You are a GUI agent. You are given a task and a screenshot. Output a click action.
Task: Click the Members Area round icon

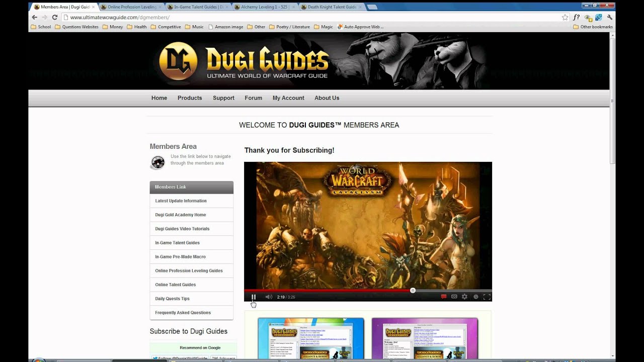pos(158,162)
